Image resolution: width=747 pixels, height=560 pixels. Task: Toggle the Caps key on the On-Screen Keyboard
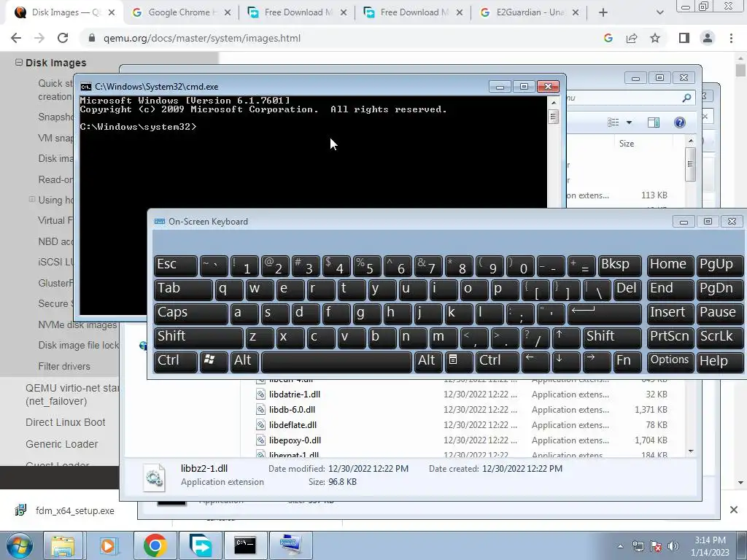[x=190, y=314]
